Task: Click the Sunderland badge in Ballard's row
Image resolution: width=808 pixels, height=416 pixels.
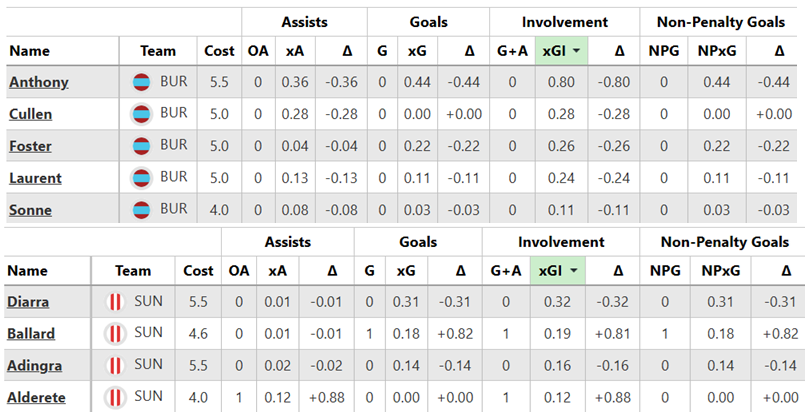Action: pos(116,333)
